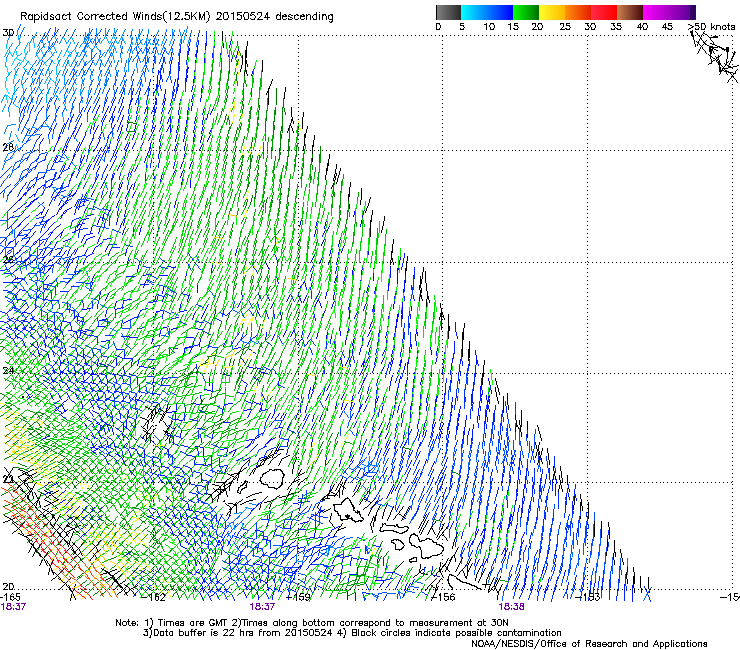This screenshot has height=650, width=740.
Task: Click the '18:37' time label left of -159
Action: click(262, 607)
